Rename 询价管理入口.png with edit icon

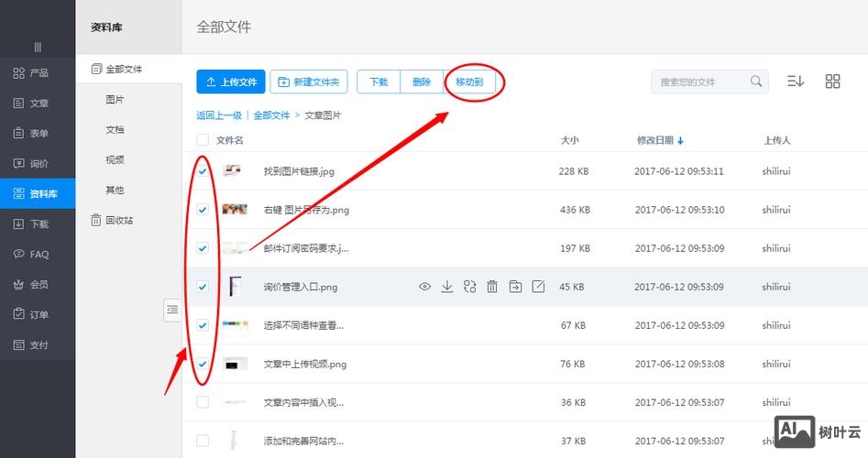[x=538, y=287]
